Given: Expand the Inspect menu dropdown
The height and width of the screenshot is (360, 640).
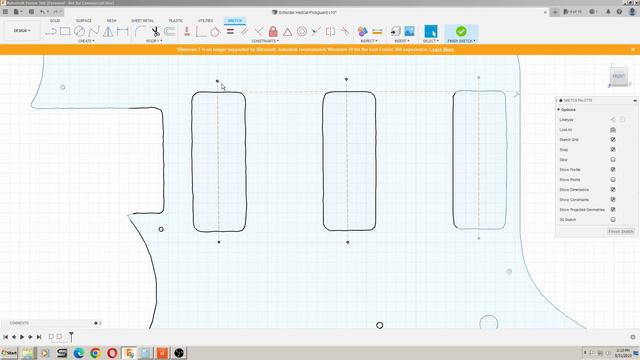Looking at the screenshot, I should (369, 41).
